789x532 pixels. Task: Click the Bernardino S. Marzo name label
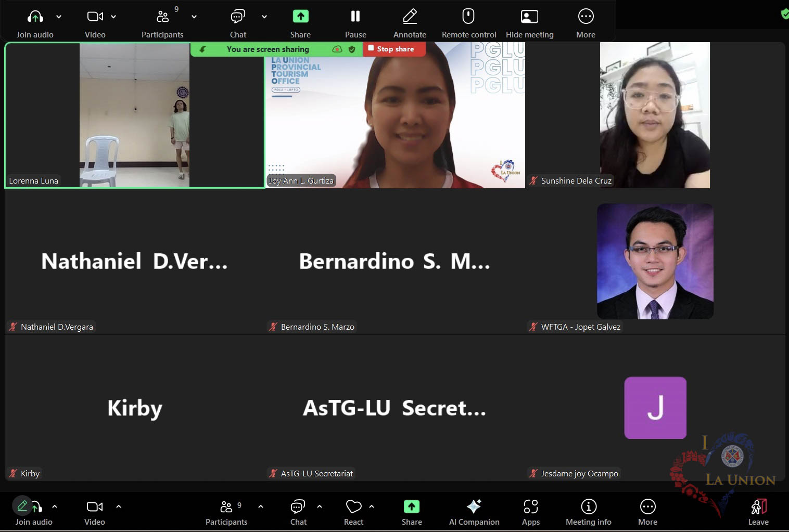pos(317,327)
